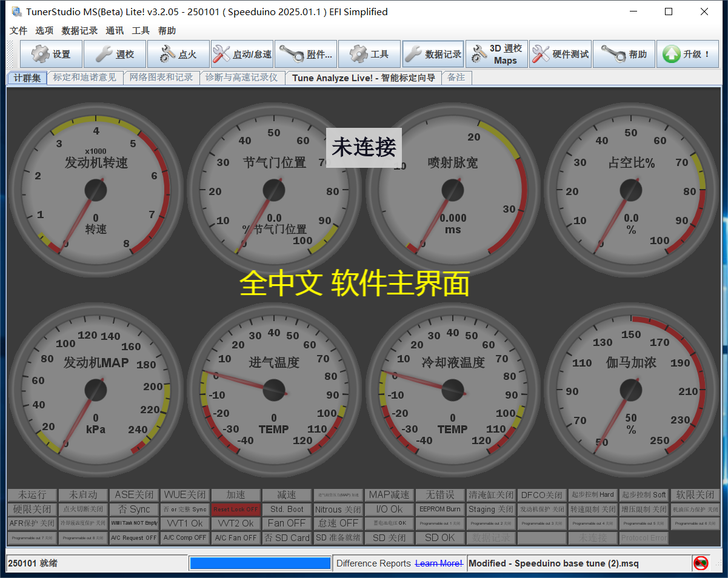Open the 硬件测试 hardware test toolbar button
This screenshot has width=728, height=578.
(561, 54)
